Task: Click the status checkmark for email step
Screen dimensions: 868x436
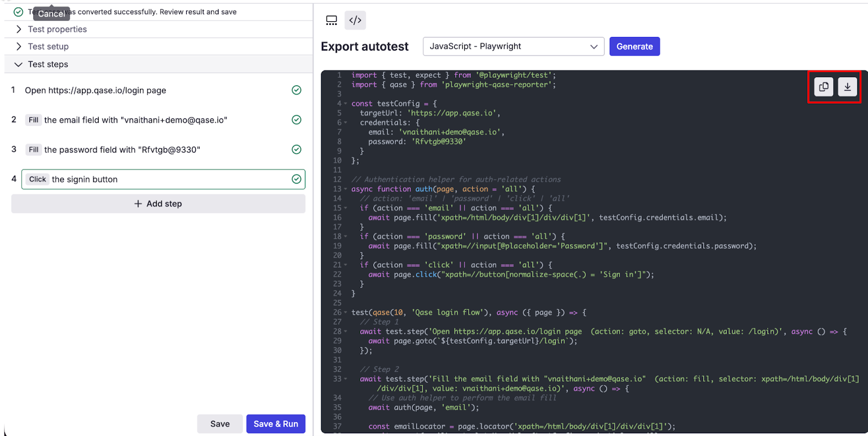Action: coord(296,120)
